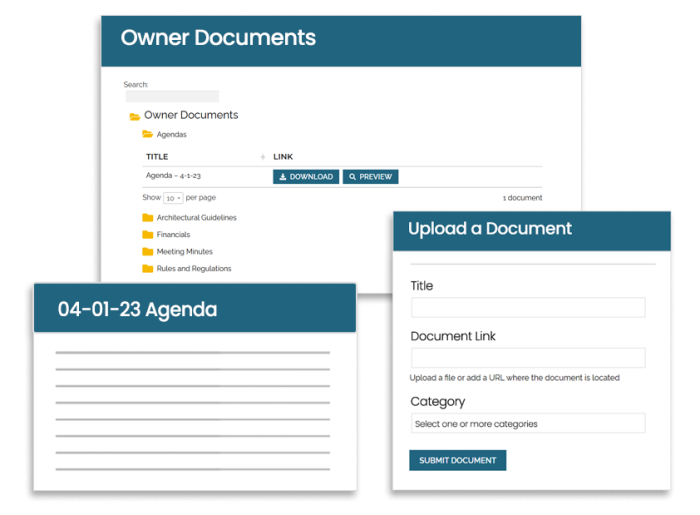Sort table by Title column header
700x515 pixels.
point(157,157)
